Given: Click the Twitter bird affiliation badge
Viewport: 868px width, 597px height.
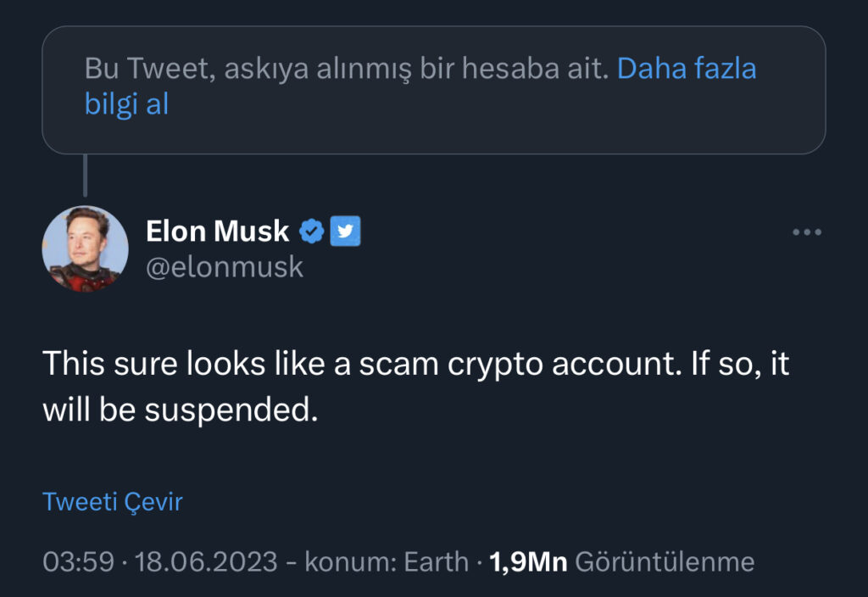Looking at the screenshot, I should point(345,231).
